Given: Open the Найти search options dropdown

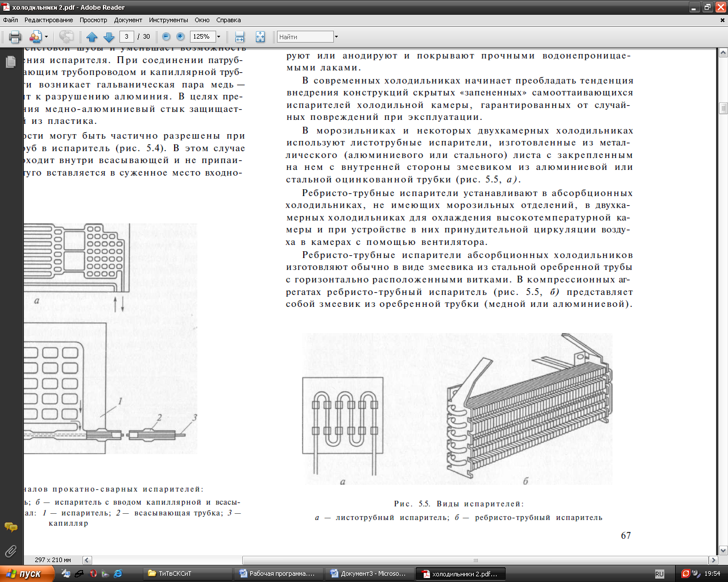Looking at the screenshot, I should (336, 37).
